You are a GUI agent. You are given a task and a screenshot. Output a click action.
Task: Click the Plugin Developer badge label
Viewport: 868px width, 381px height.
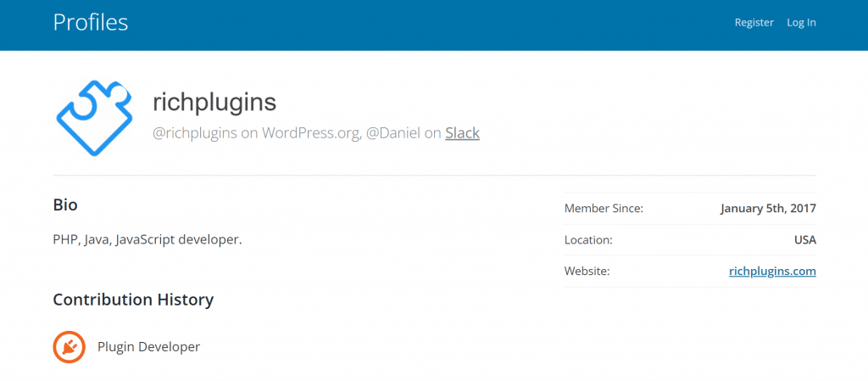148,346
